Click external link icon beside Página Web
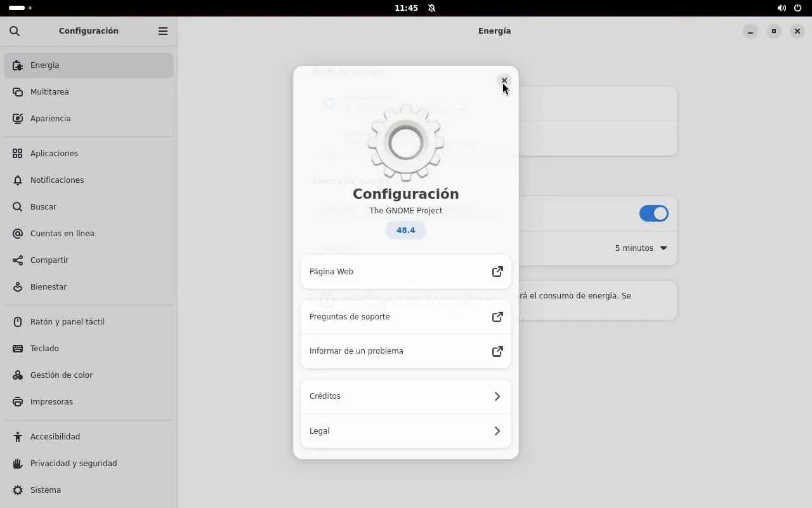812x508 pixels. pos(497,272)
